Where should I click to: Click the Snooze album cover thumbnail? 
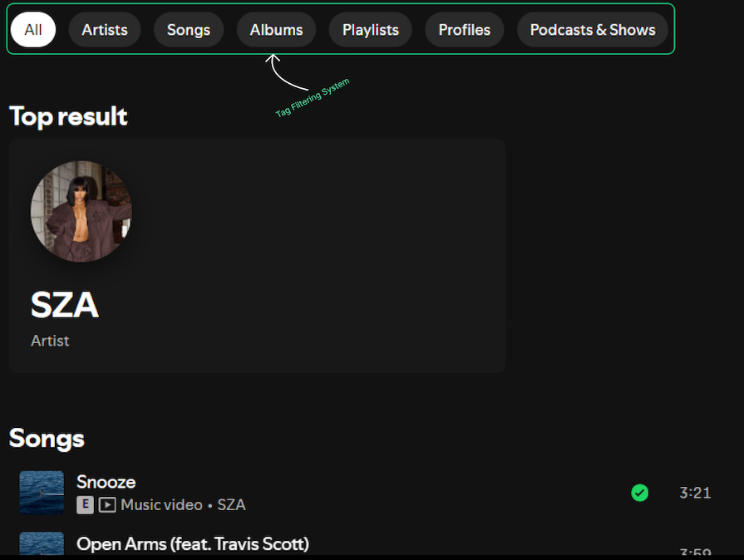click(x=42, y=493)
